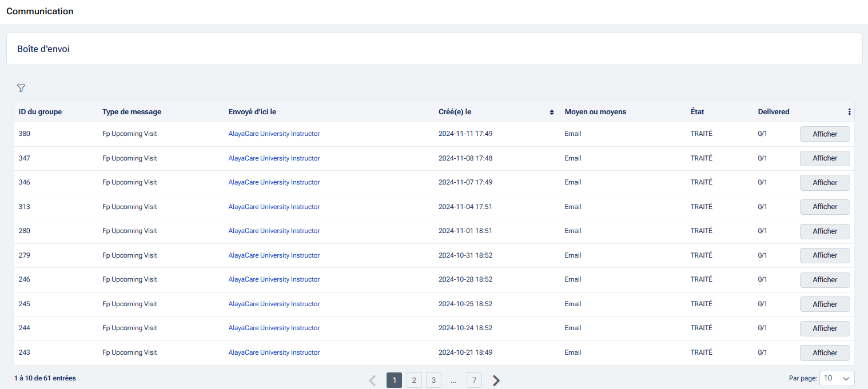This screenshot has width=868, height=389.
Task: Sort by Créé(e) le column arrows
Action: click(x=551, y=113)
